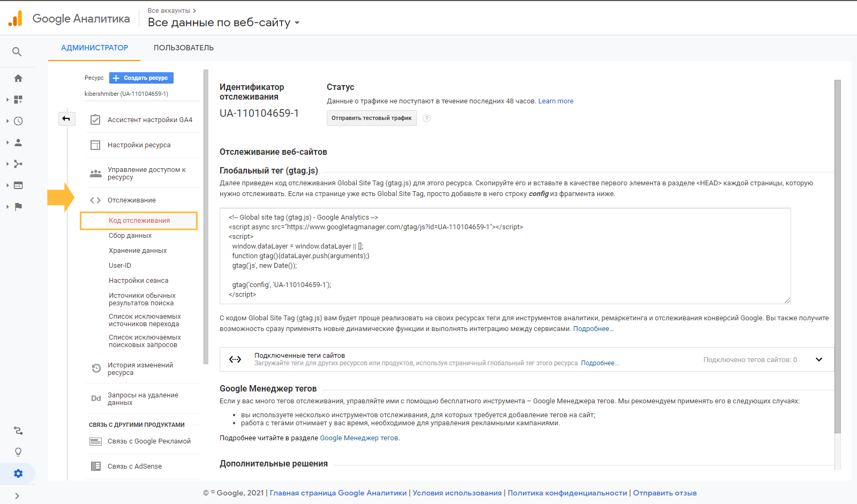
Task: Click the Отслеживание code brackets icon
Action: pyautogui.click(x=95, y=200)
